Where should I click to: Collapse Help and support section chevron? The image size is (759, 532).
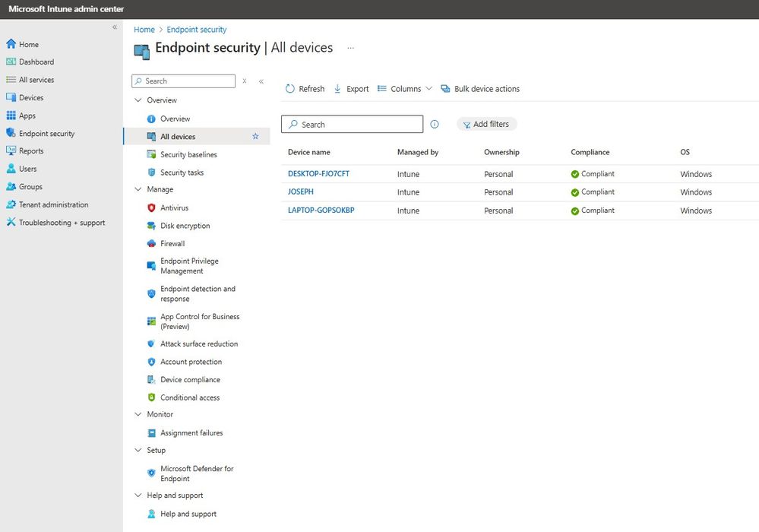coord(138,496)
